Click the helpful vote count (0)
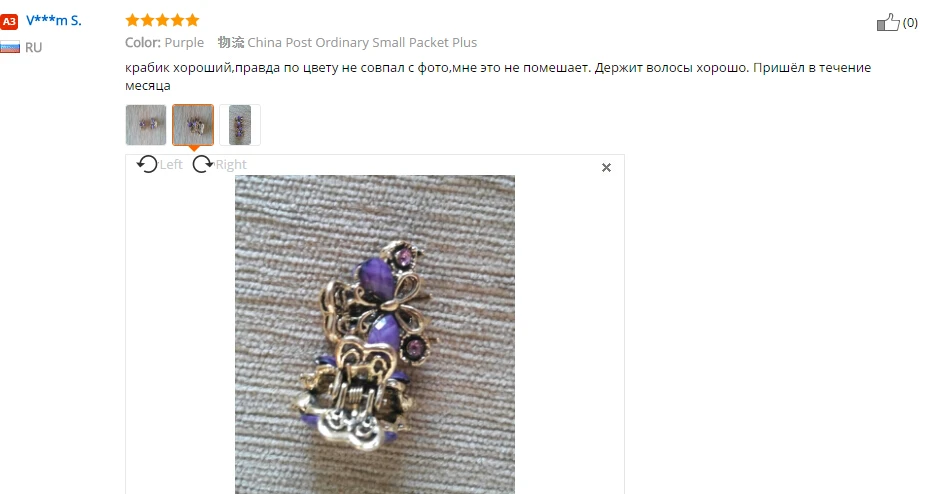The width and height of the screenshot is (929, 494). 910,23
